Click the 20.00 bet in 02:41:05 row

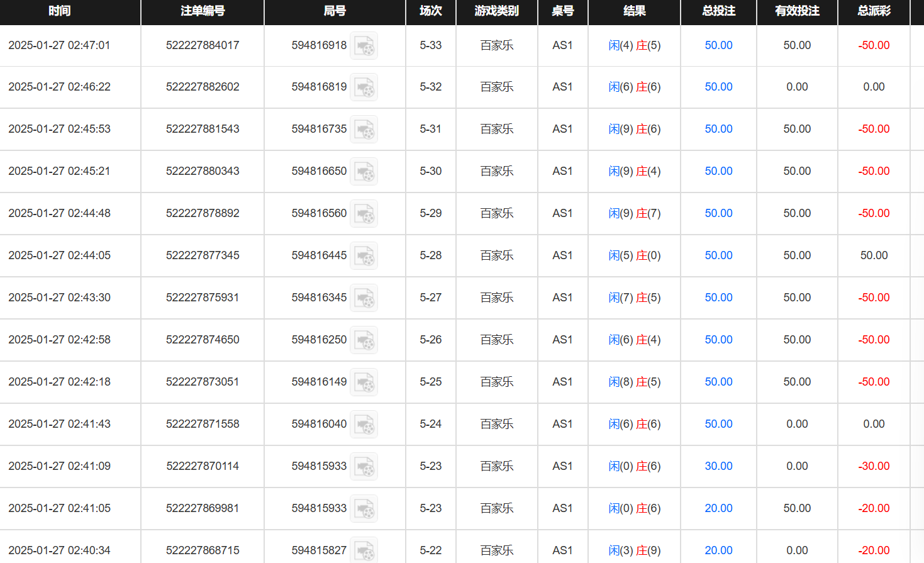[x=718, y=508]
